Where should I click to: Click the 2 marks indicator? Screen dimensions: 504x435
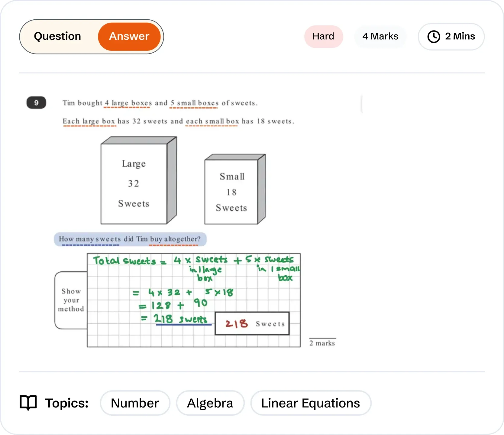tap(322, 342)
